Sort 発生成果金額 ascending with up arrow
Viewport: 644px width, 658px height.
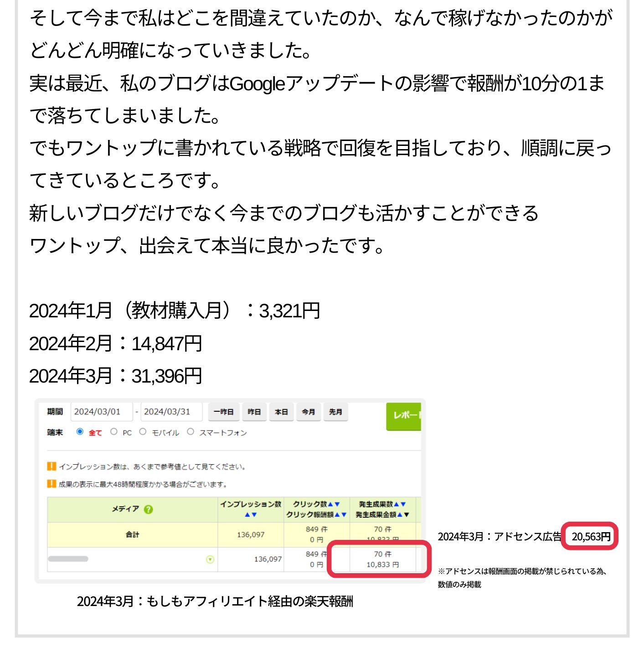(400, 515)
